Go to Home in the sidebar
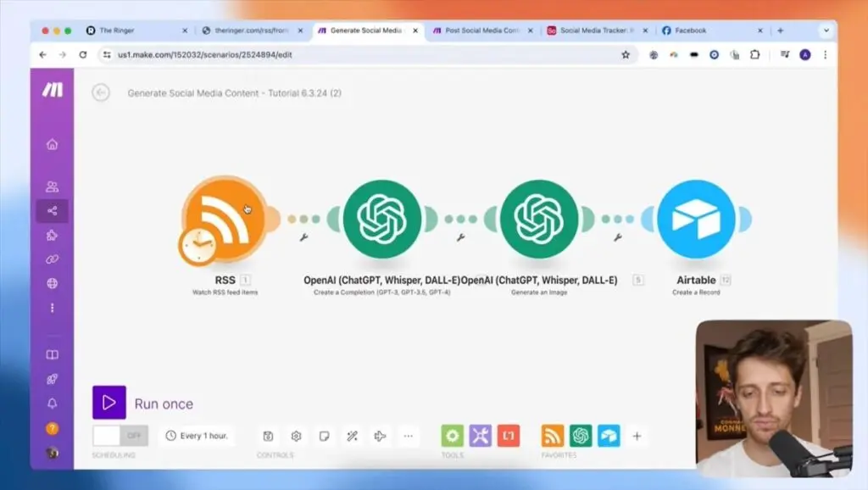 (53, 144)
